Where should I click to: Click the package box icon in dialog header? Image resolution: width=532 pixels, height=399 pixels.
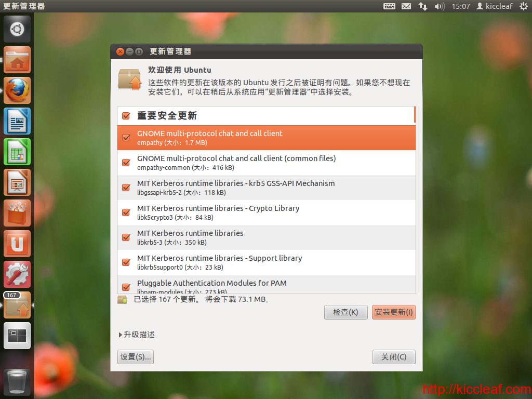[130, 79]
